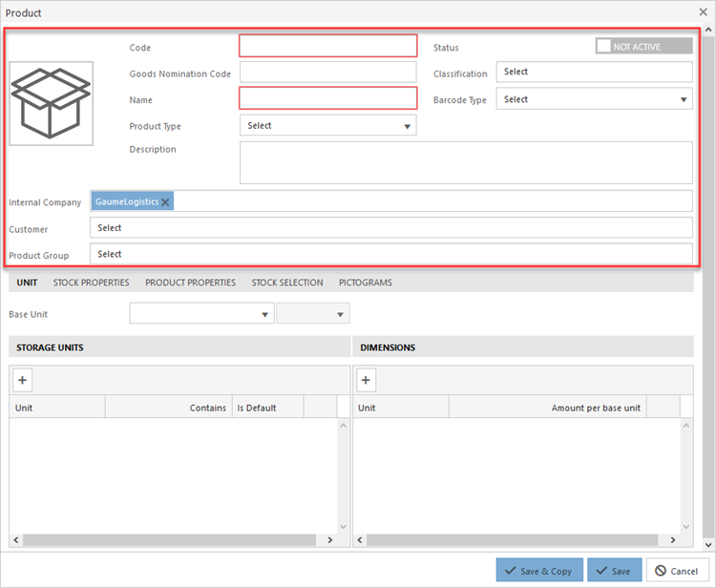Click the Is Default column header
716x588 pixels.
click(x=268, y=408)
